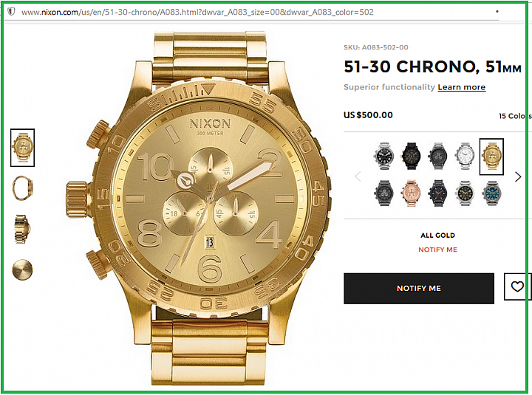Screen dimensions: 532x395
Task: Show the side profile watch thumbnail
Action: pos(22,188)
